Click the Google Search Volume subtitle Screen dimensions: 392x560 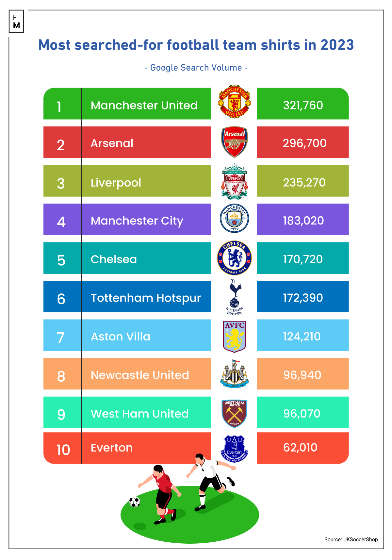(x=196, y=68)
